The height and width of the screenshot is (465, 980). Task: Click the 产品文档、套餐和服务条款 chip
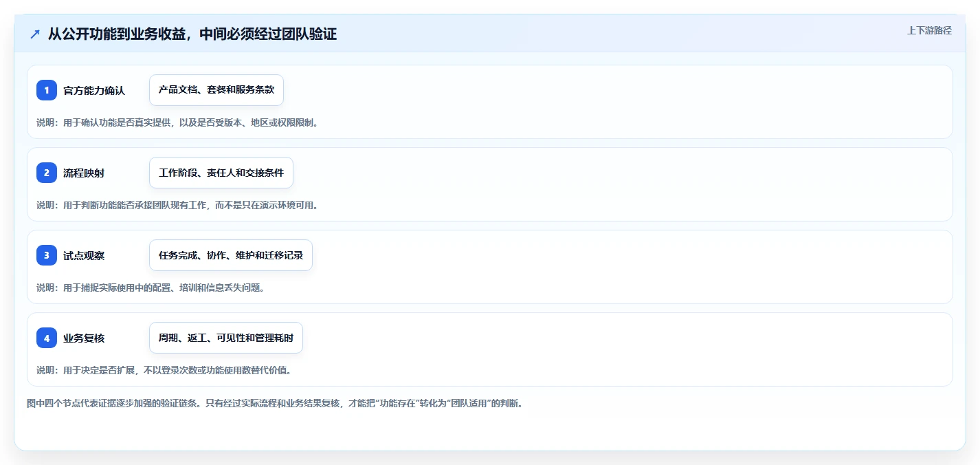click(216, 90)
